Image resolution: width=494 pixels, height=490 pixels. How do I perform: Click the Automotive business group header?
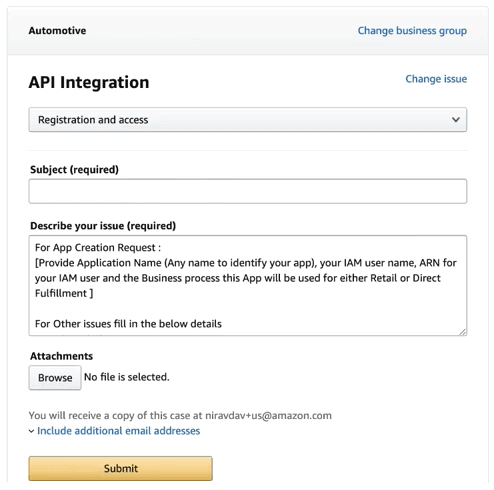point(57,31)
